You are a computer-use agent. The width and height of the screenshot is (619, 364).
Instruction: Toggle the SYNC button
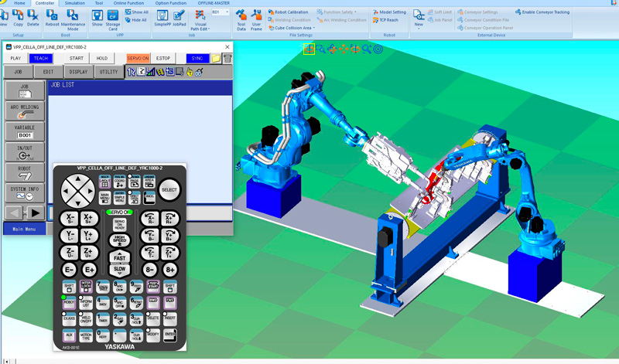(197, 58)
